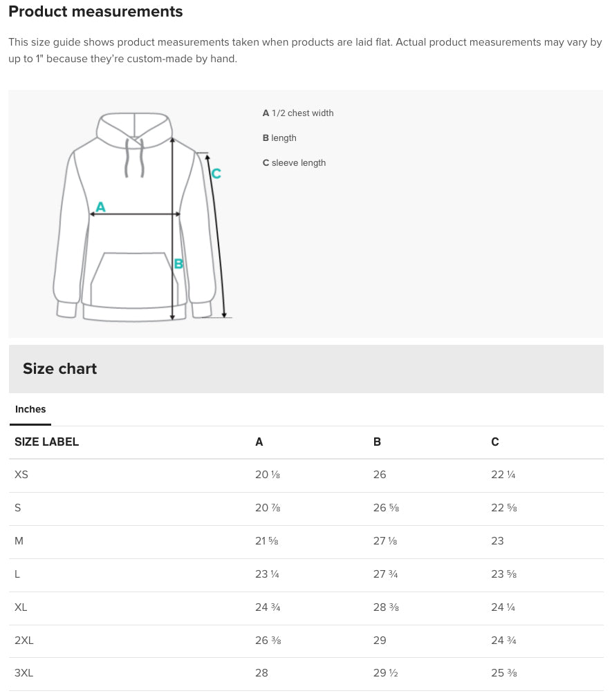Click the A column header

pyautogui.click(x=259, y=442)
